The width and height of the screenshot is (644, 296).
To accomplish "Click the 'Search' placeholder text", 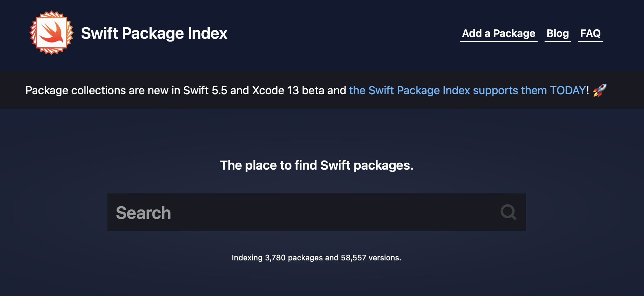I will 143,213.
